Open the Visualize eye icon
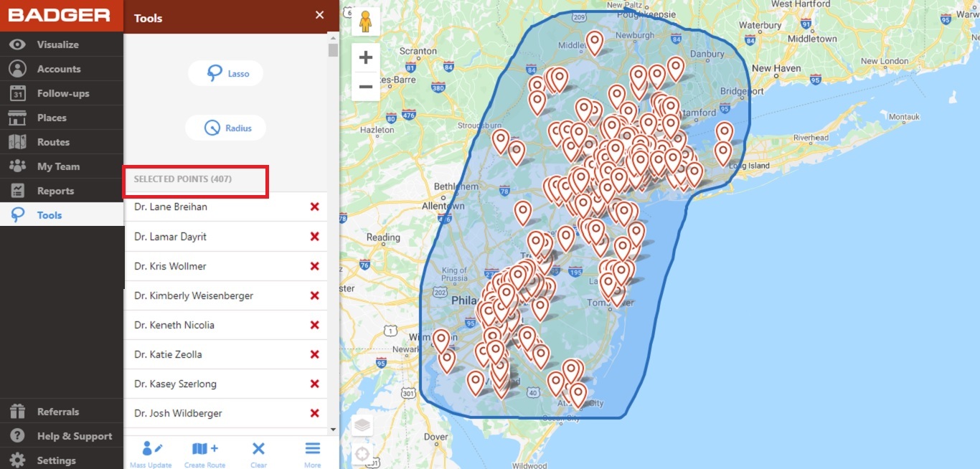This screenshot has width=980, height=469. (x=18, y=44)
